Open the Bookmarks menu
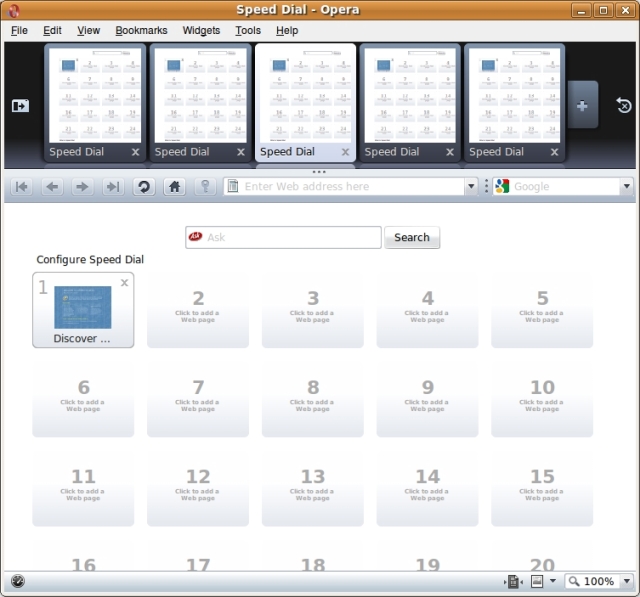Screen dimensions: 640x597 pos(141,31)
